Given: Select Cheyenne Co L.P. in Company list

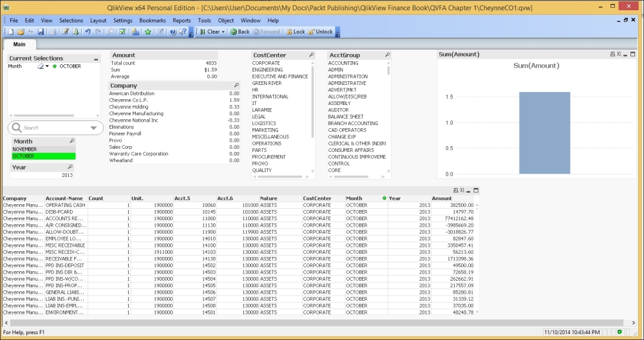Looking at the screenshot, I should point(174,100).
